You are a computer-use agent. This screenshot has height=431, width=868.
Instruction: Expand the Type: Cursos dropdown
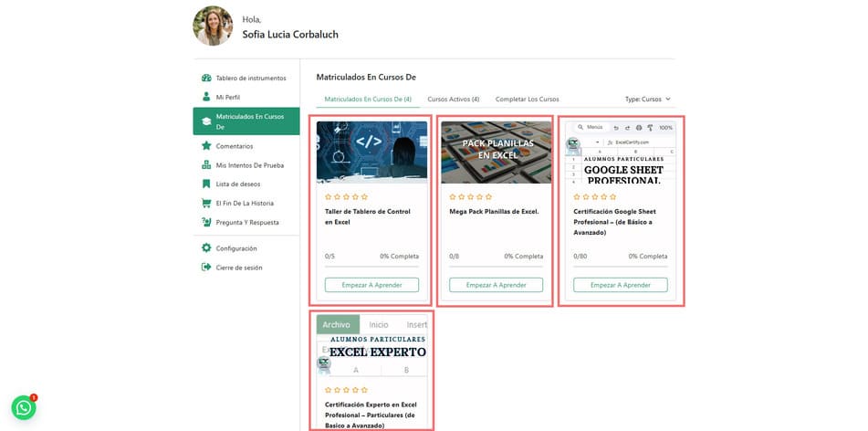coord(648,100)
